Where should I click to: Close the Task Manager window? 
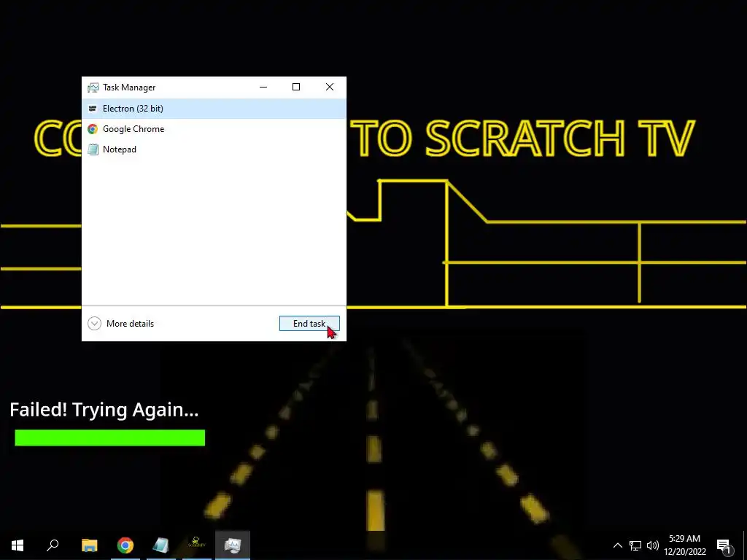330,87
